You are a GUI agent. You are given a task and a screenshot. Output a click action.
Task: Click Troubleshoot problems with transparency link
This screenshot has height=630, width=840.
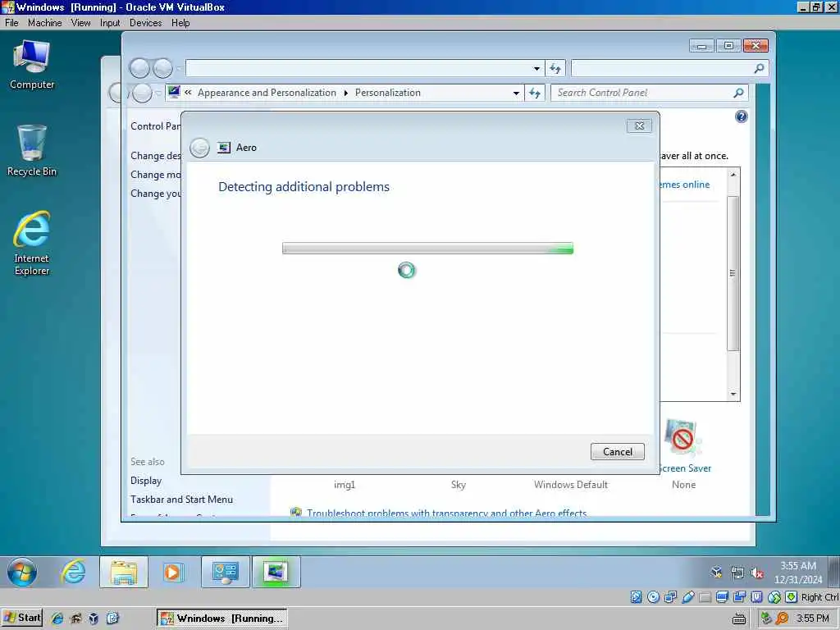(447, 514)
